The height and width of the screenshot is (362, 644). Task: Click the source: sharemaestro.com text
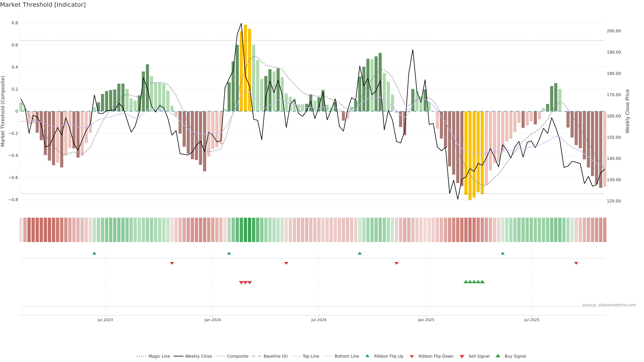(609, 305)
